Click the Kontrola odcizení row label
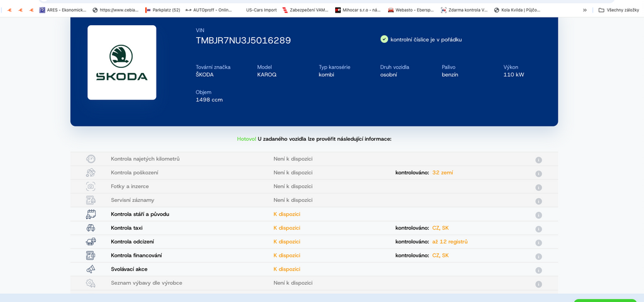Viewport: 644px width, 302px height. coord(133,242)
